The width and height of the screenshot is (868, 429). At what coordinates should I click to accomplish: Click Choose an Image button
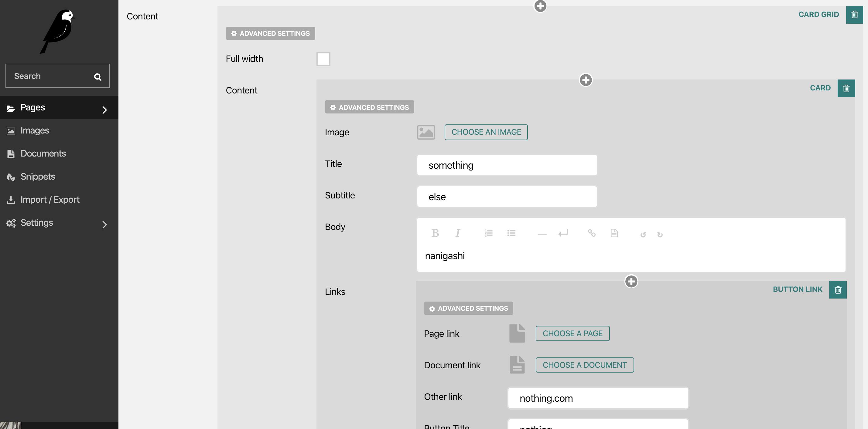486,132
